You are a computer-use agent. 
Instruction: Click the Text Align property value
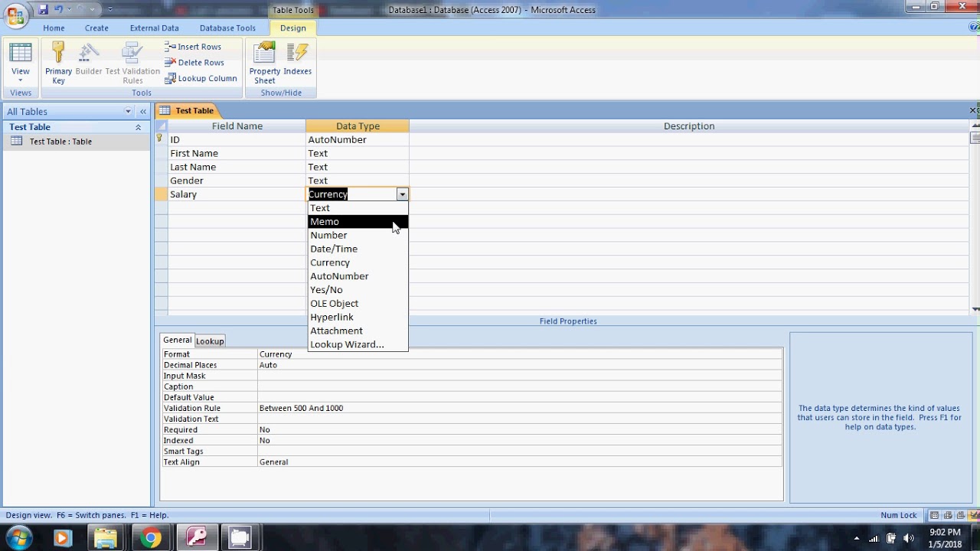coord(520,461)
